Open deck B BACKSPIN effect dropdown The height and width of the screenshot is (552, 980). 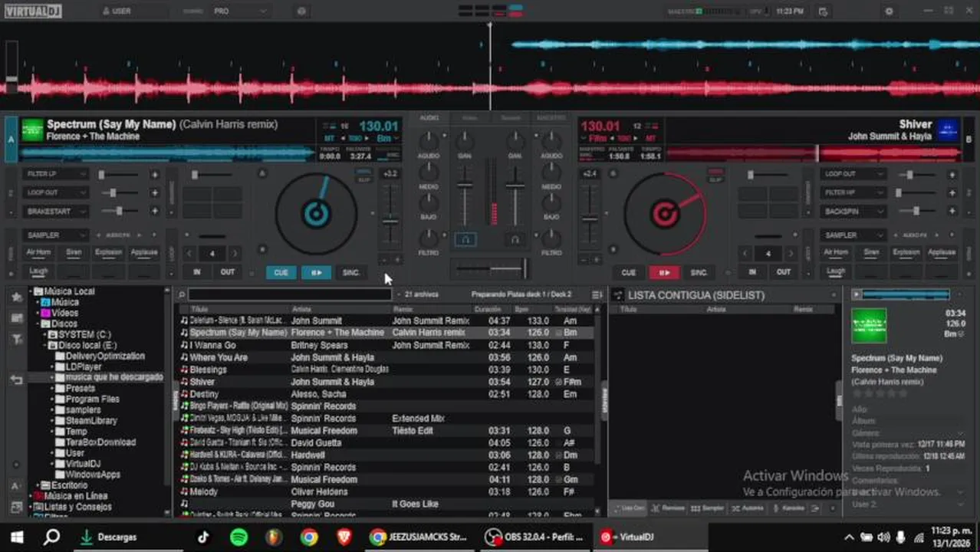pyautogui.click(x=853, y=211)
